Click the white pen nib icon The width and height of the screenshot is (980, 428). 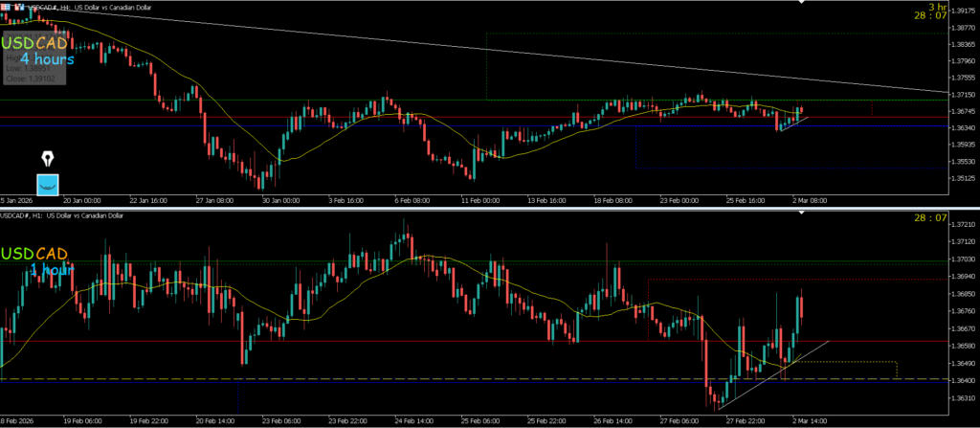tap(48, 159)
